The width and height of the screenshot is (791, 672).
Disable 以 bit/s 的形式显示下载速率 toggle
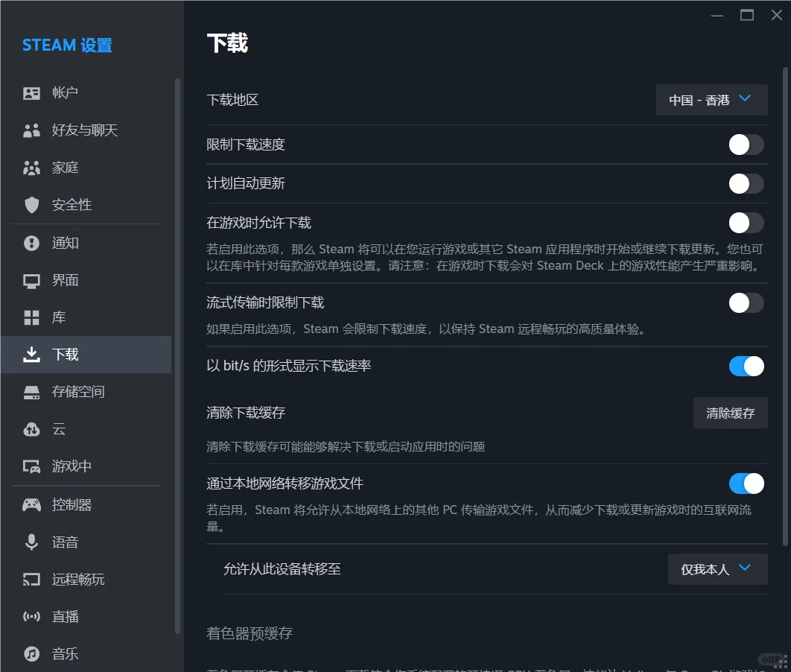(746, 367)
